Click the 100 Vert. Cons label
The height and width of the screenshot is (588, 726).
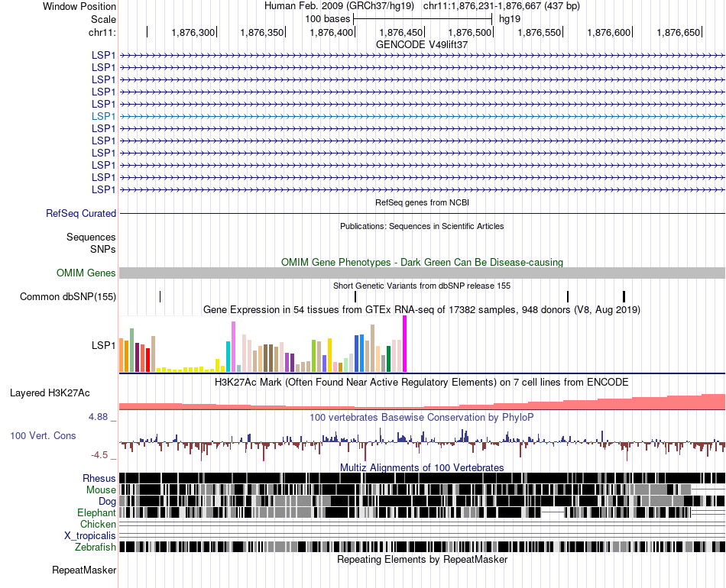43,435
